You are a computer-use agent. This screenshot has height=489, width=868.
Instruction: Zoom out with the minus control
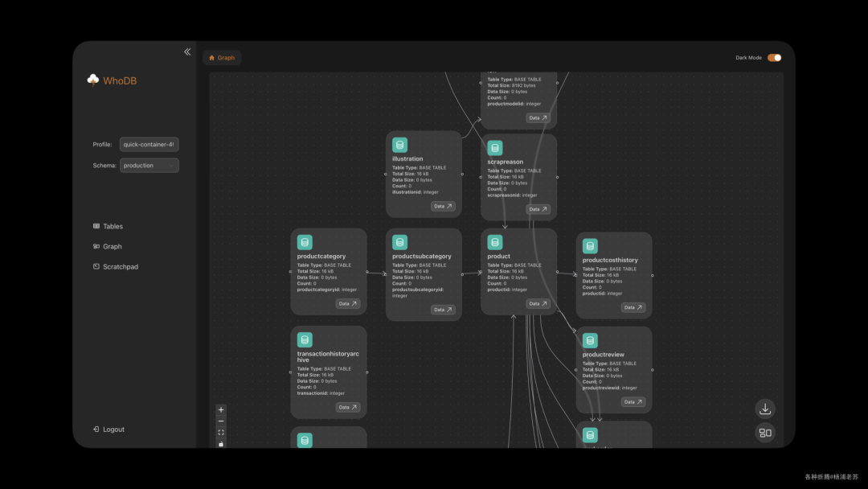pyautogui.click(x=221, y=421)
